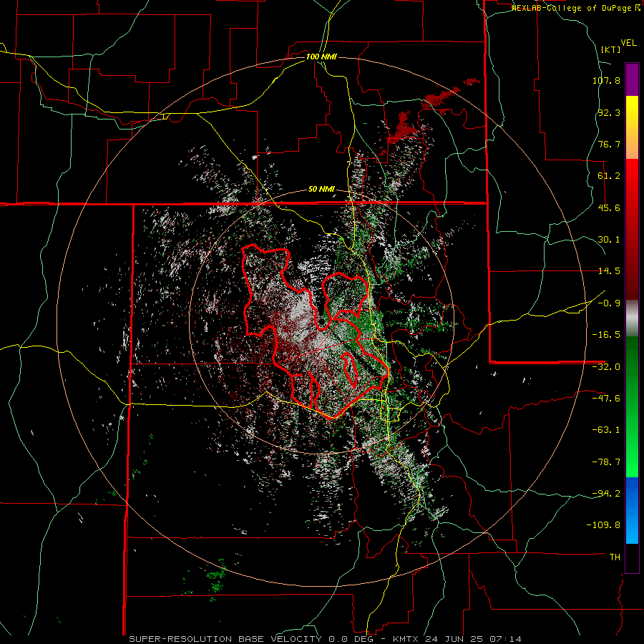This screenshot has width=644, height=644.
Task: Select the -109.8 scale label
Action: pyautogui.click(x=603, y=525)
